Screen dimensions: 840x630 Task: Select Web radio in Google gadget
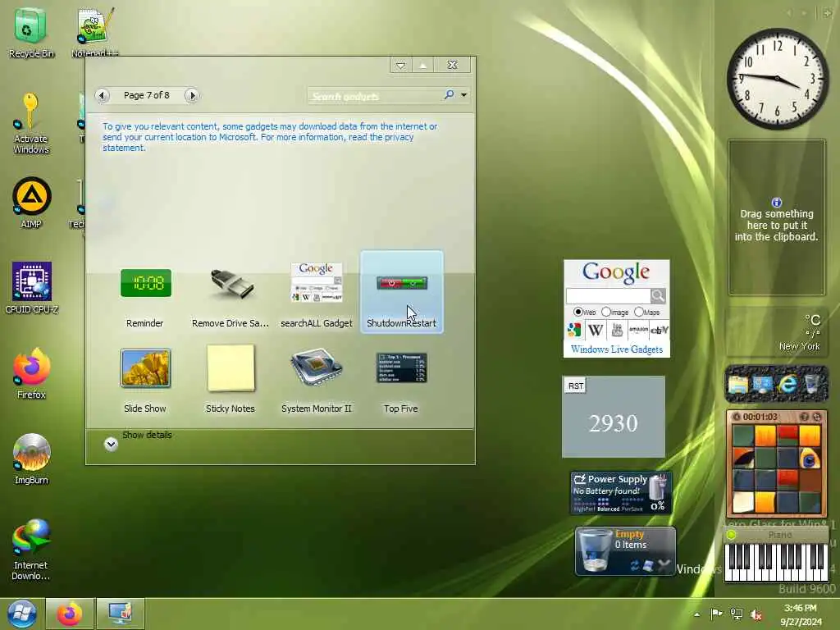[x=577, y=312]
